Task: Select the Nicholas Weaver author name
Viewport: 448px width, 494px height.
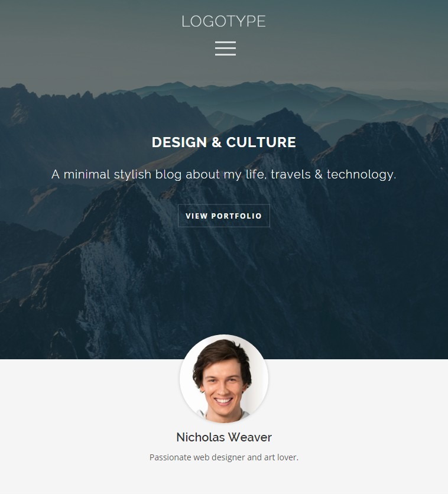Action: point(223,437)
